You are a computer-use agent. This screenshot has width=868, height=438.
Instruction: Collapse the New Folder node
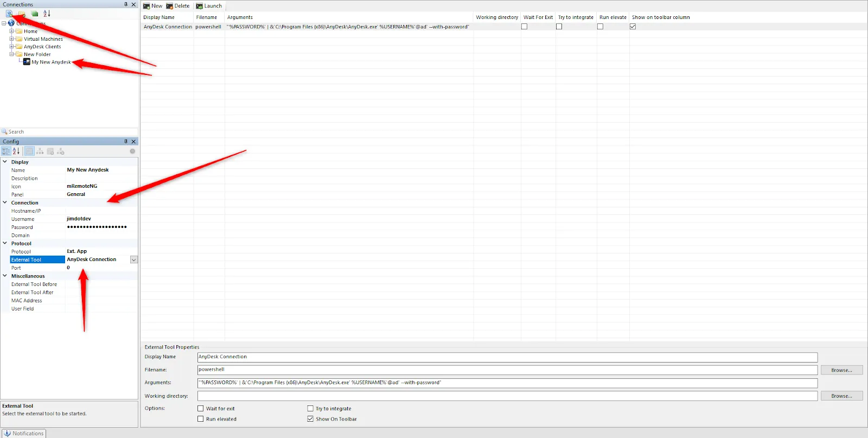coord(11,54)
